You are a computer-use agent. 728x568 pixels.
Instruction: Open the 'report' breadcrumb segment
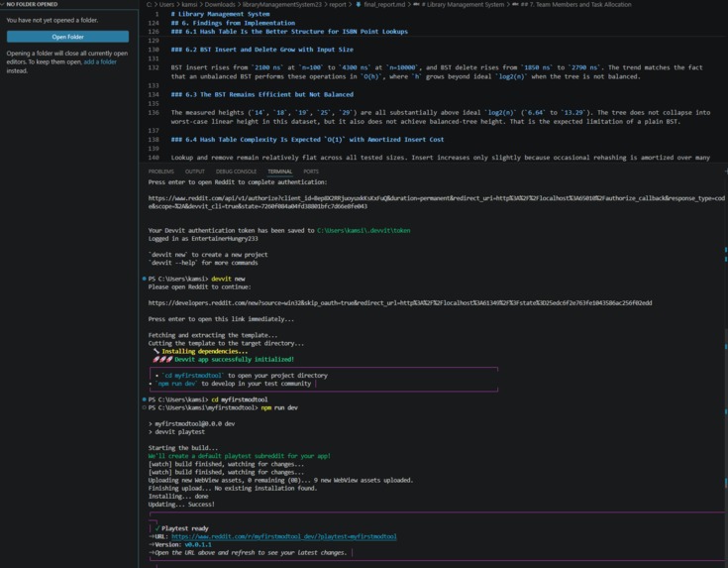[x=338, y=4]
